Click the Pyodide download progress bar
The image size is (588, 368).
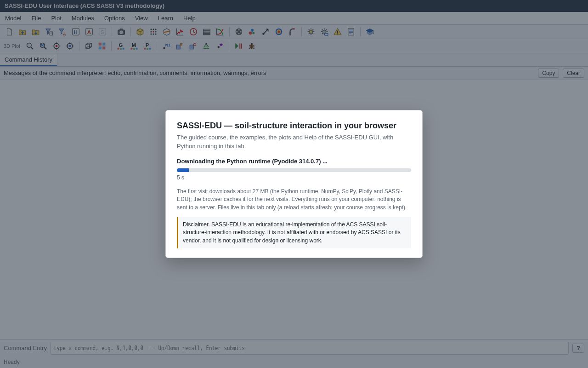(x=294, y=170)
